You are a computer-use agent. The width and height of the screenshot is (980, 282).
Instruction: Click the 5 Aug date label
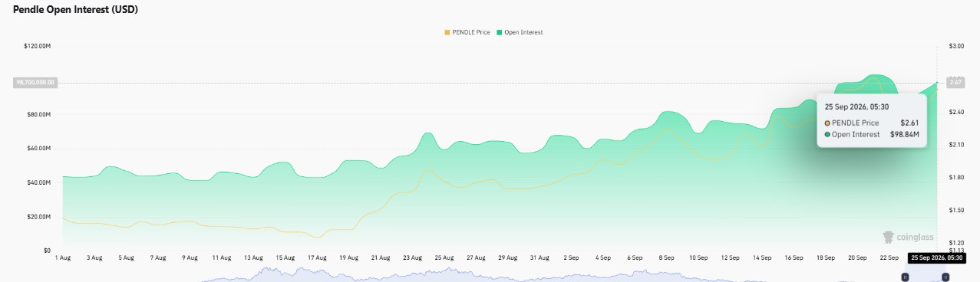click(x=127, y=258)
